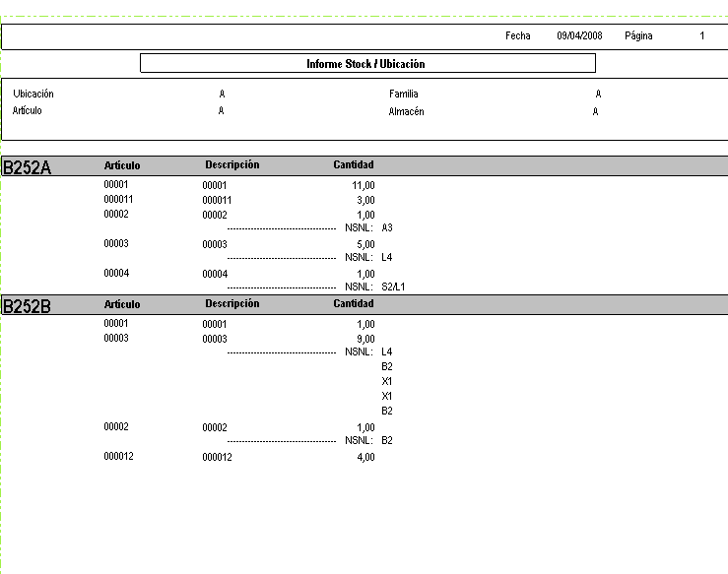
Task: Click the quantity 4,00
Action: pos(365,458)
